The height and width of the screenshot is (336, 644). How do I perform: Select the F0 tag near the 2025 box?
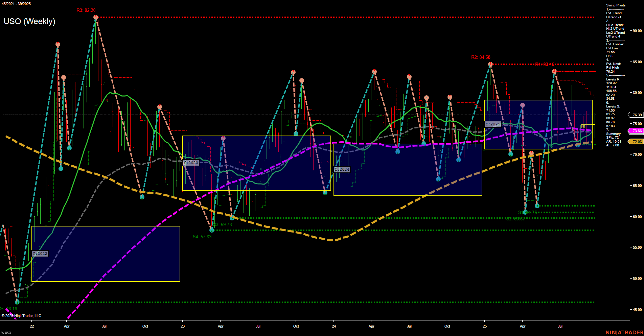(582, 126)
